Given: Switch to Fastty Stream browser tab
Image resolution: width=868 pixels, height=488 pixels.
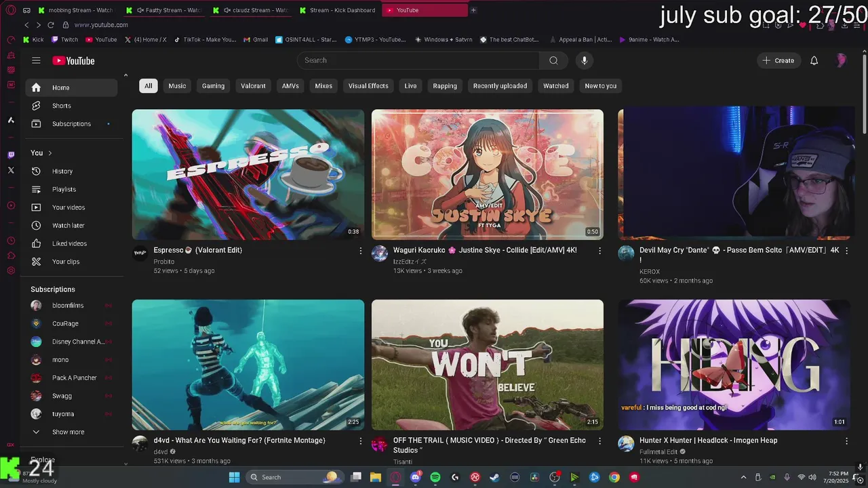Looking at the screenshot, I should point(164,10).
